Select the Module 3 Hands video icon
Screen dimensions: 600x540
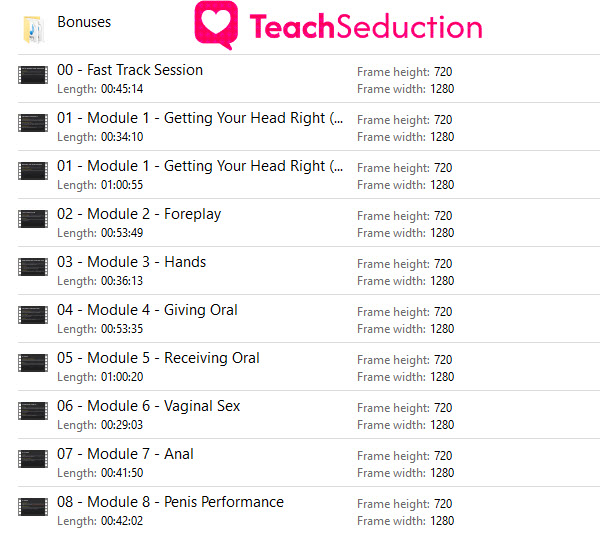33,267
